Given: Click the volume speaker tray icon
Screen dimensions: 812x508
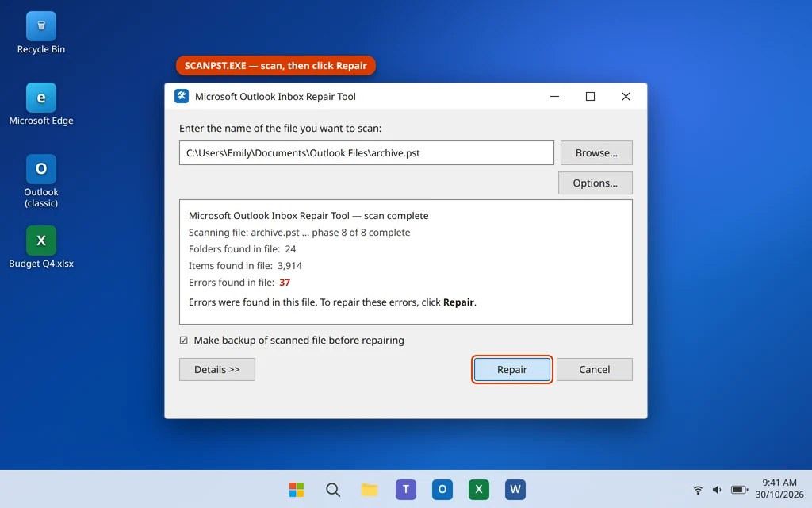Looking at the screenshot, I should pos(717,489).
